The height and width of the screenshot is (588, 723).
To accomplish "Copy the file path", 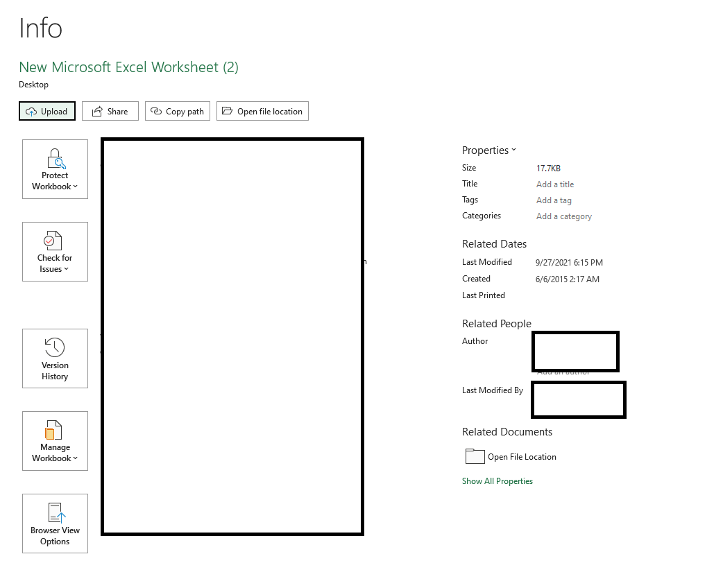I will click(x=178, y=111).
